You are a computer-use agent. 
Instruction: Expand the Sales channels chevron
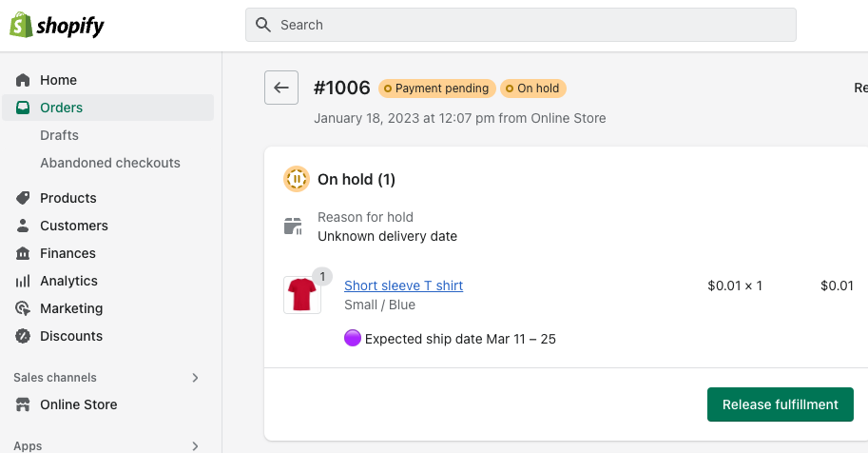pyautogui.click(x=195, y=378)
